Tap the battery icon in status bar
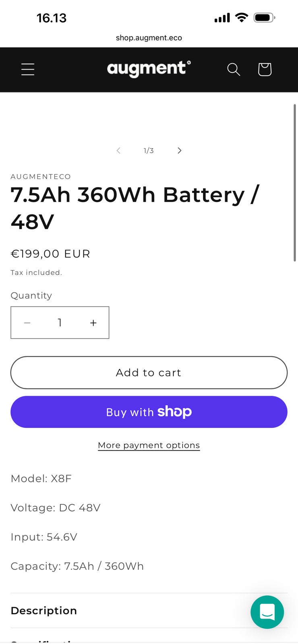Viewport: 298px width, 644px height. coord(264,18)
